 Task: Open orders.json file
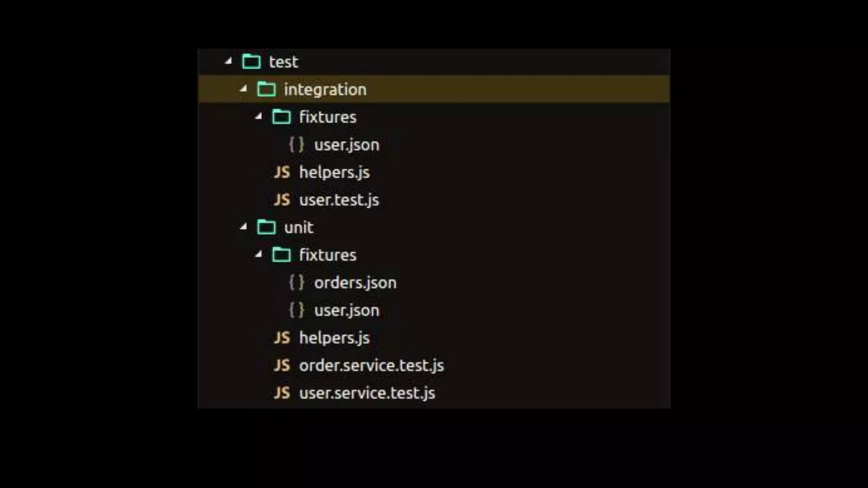point(355,283)
